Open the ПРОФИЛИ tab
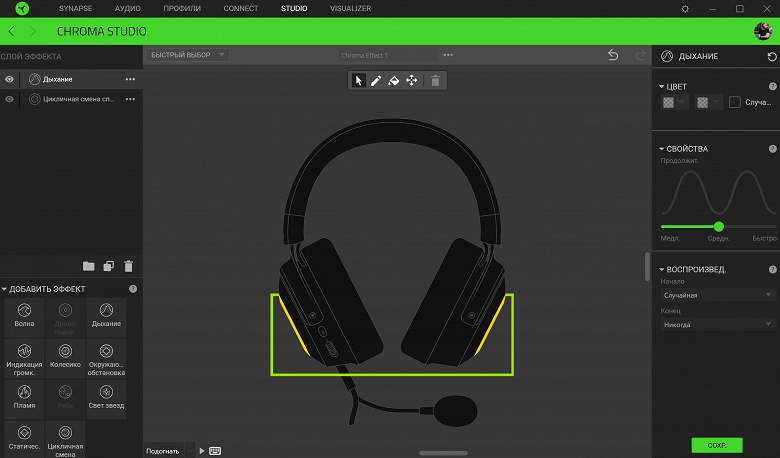Viewport: 780px width, 458px height. [182, 8]
